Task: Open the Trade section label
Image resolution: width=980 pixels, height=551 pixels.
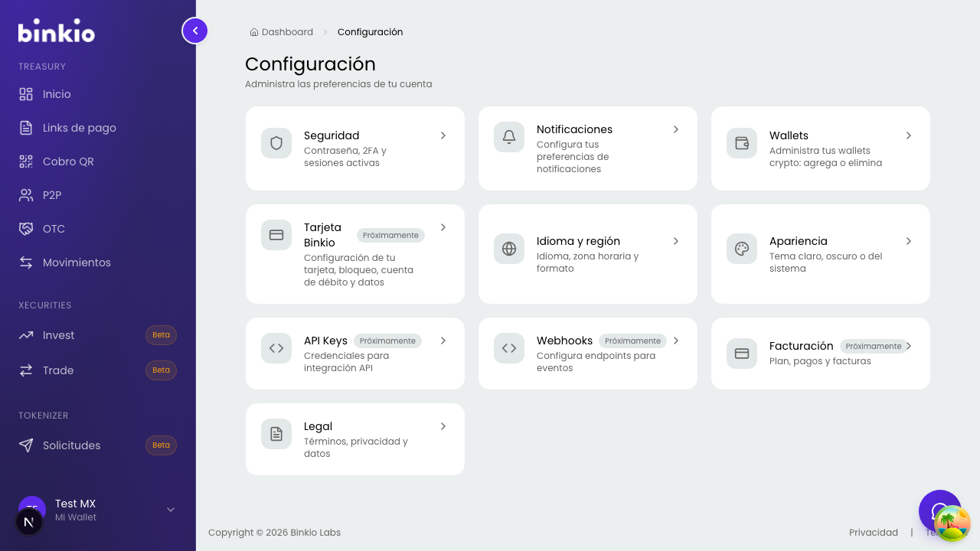Action: click(58, 370)
